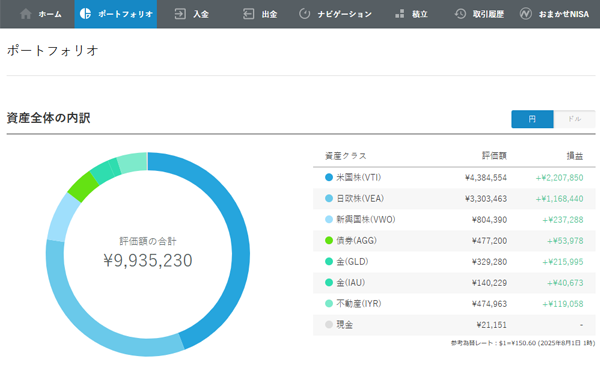Switch currency display to 円
The width and height of the screenshot is (600, 370).
click(x=532, y=119)
